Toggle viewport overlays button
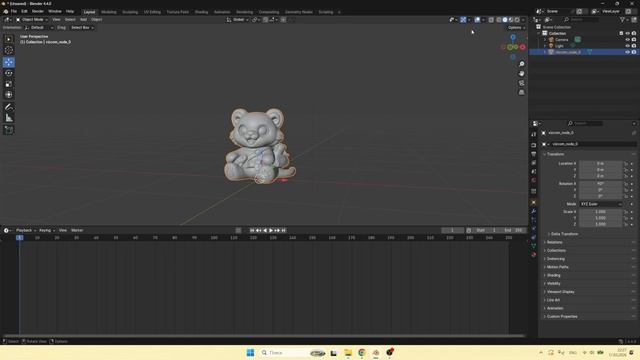Image resolution: width=640 pixels, height=360 pixels. click(477, 20)
